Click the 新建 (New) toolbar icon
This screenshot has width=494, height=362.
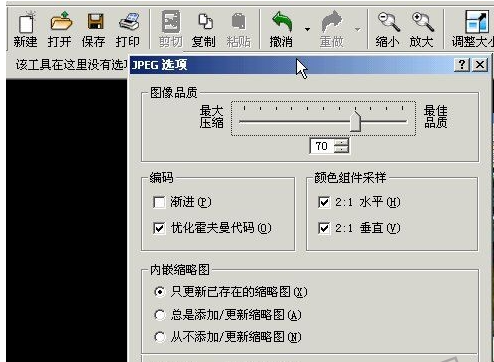click(x=26, y=23)
